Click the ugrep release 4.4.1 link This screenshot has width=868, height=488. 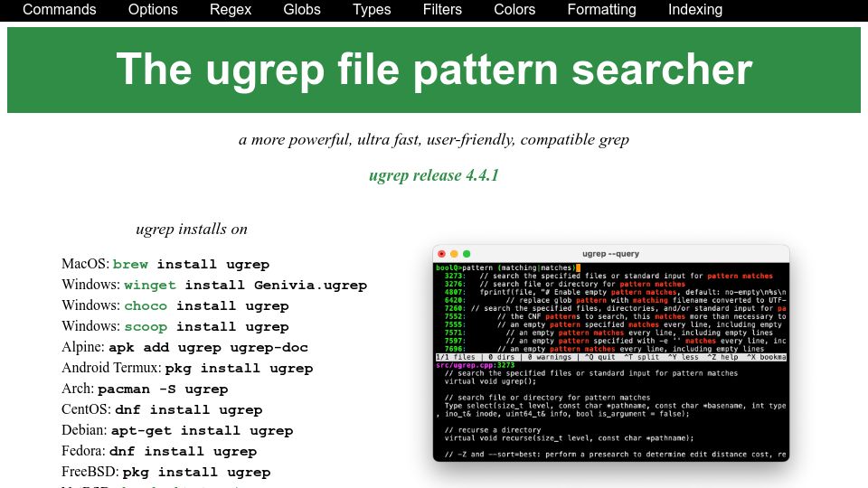tap(434, 175)
